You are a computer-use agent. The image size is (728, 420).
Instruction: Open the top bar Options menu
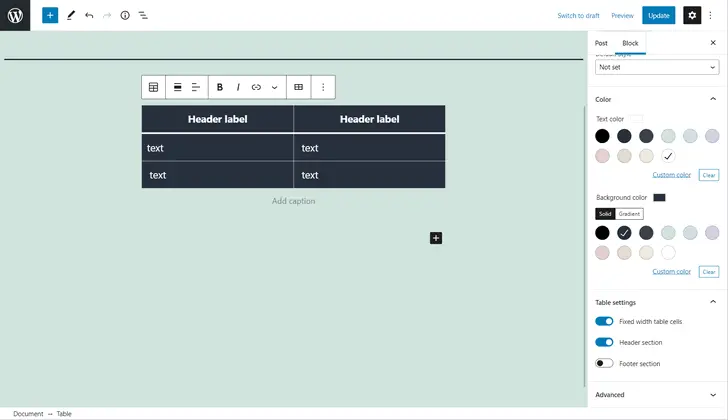[x=710, y=15]
